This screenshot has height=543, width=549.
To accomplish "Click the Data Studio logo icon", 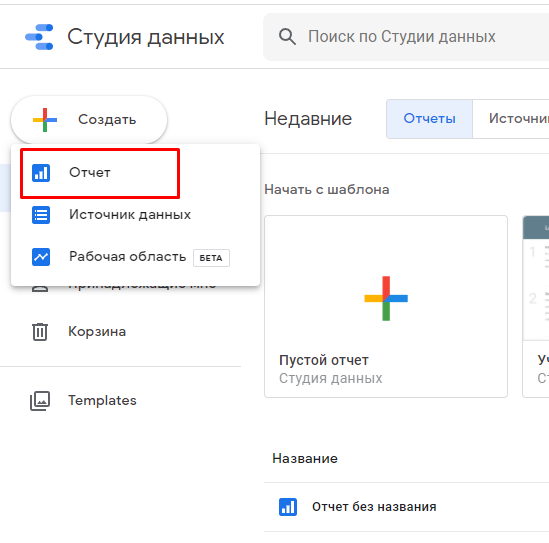I will coord(39,37).
